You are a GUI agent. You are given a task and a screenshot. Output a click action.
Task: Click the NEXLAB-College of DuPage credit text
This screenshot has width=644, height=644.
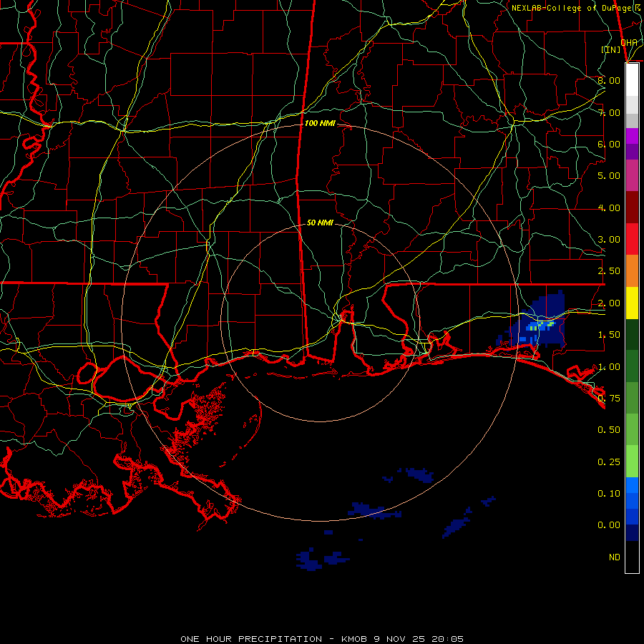coord(575,8)
